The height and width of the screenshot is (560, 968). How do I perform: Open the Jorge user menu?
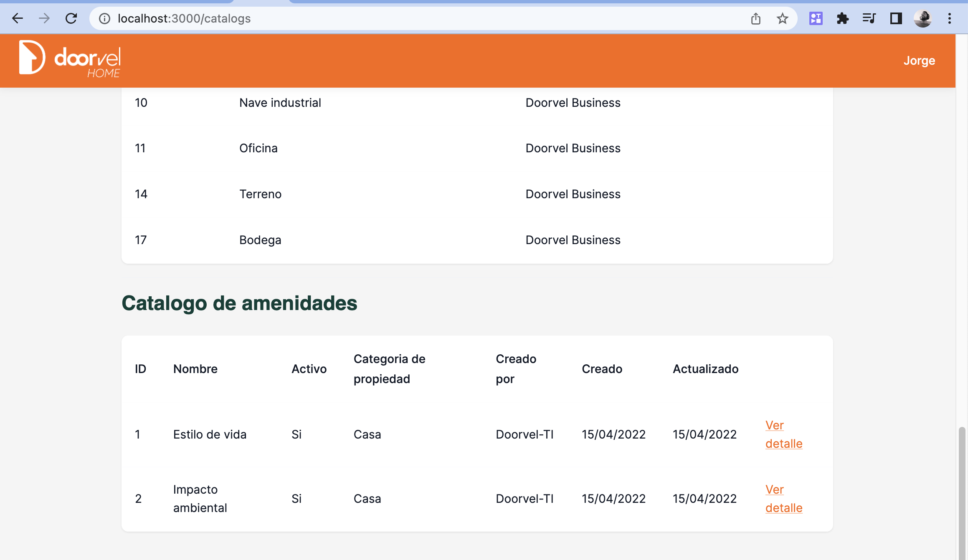pyautogui.click(x=919, y=61)
